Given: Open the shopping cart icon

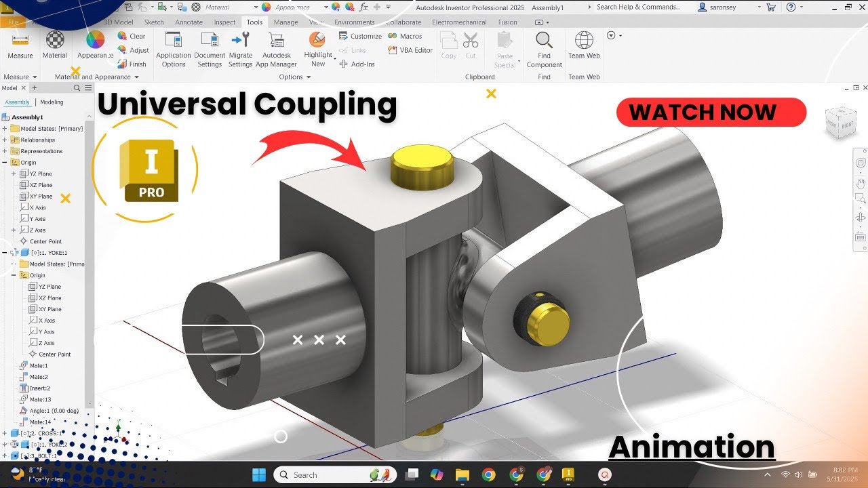Looking at the screenshot, I should (x=770, y=7).
